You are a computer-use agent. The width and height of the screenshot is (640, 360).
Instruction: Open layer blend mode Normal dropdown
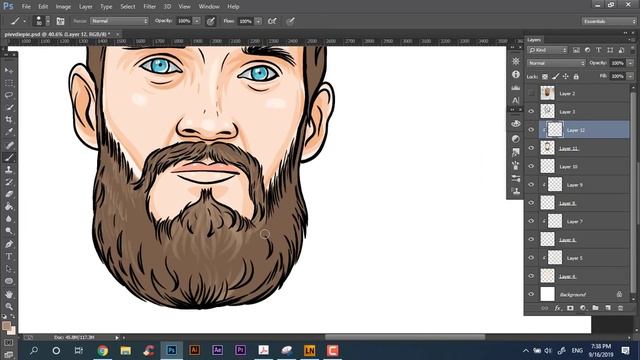556,63
